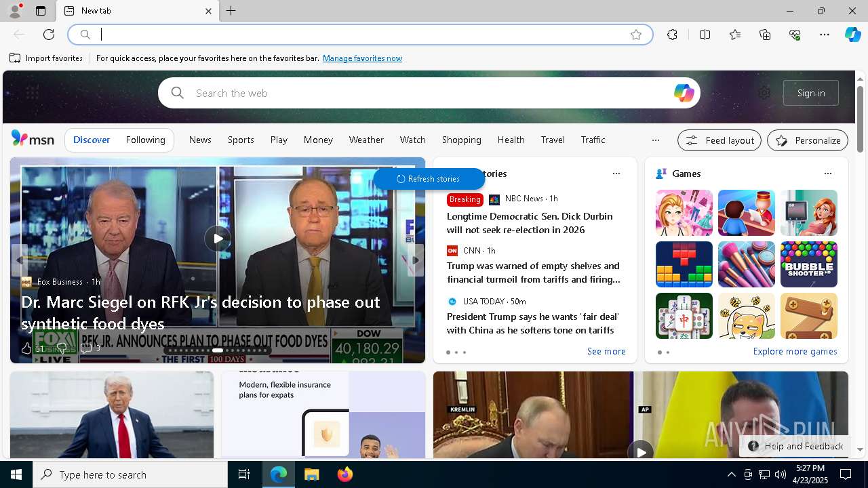Image resolution: width=868 pixels, height=488 pixels.
Task: Open the Watch menu item
Action: (412, 140)
